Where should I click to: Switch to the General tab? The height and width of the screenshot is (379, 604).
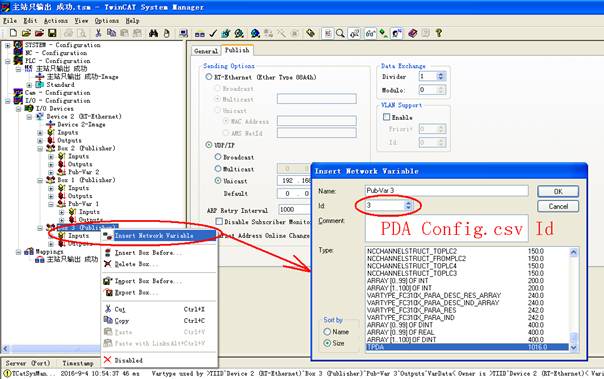206,51
